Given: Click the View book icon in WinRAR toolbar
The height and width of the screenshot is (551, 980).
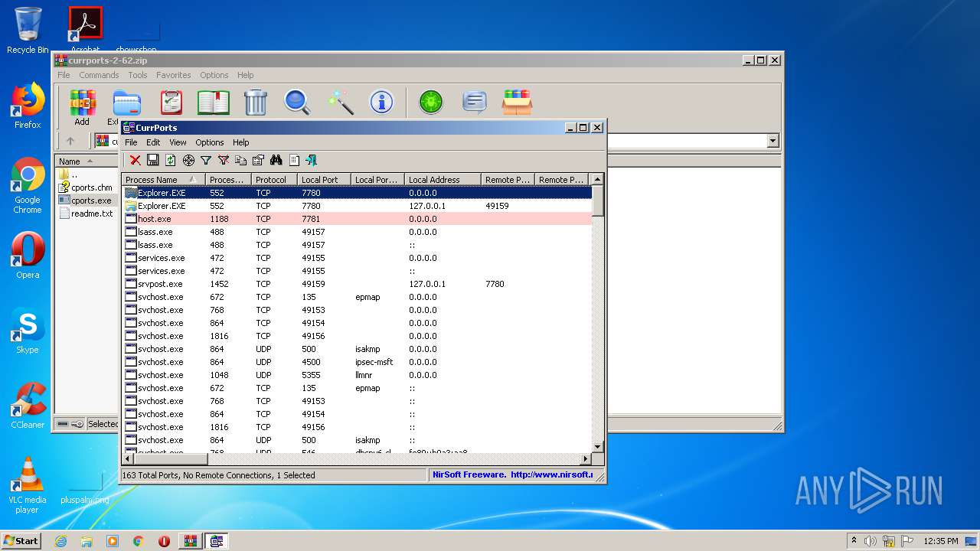Looking at the screenshot, I should tap(213, 102).
